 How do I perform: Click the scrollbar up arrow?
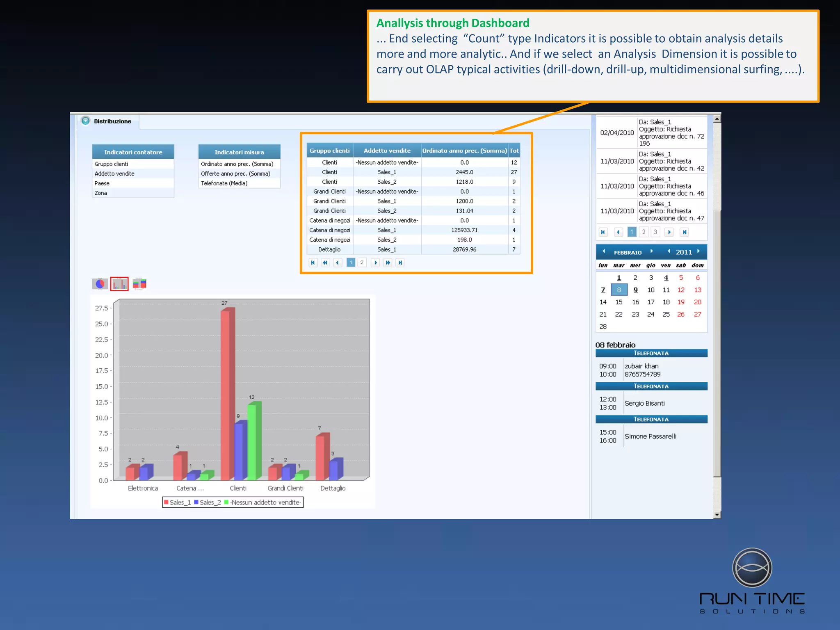coord(717,119)
